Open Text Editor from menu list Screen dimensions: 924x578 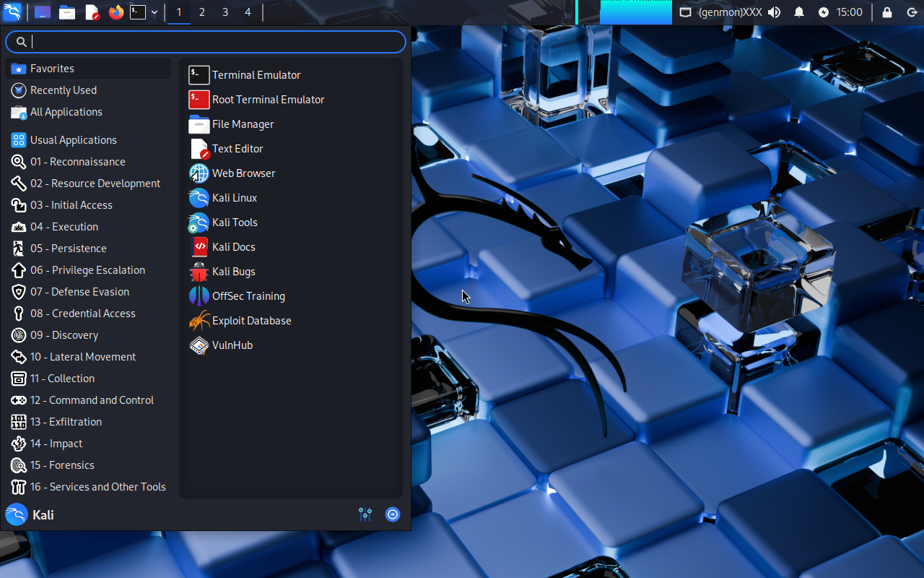point(290,149)
